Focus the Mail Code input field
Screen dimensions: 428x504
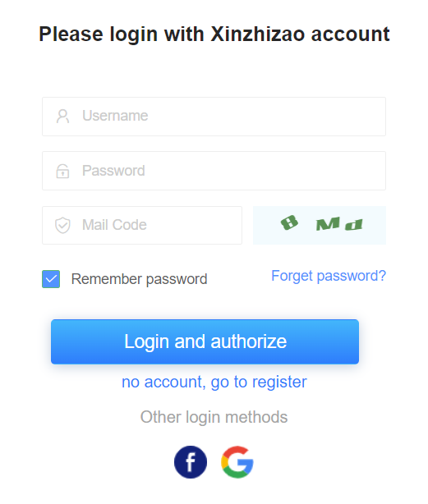(142, 225)
